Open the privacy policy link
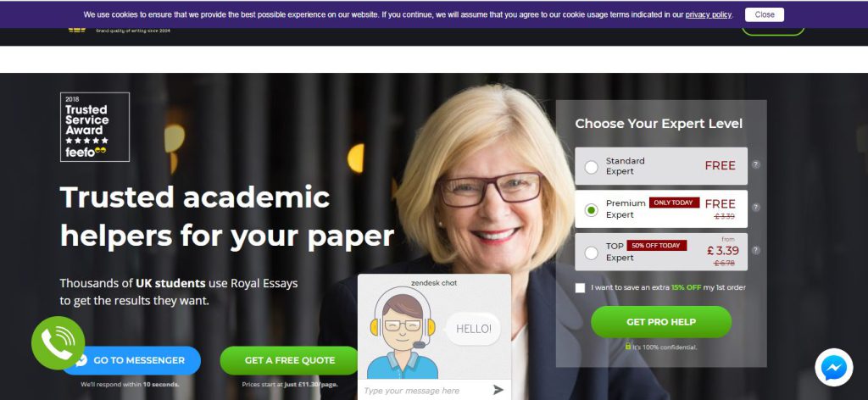This screenshot has height=400, width=868. coord(708,15)
